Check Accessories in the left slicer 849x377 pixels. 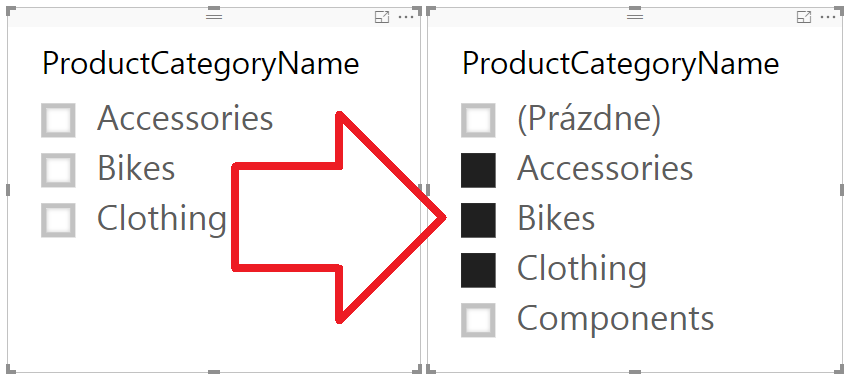point(58,120)
